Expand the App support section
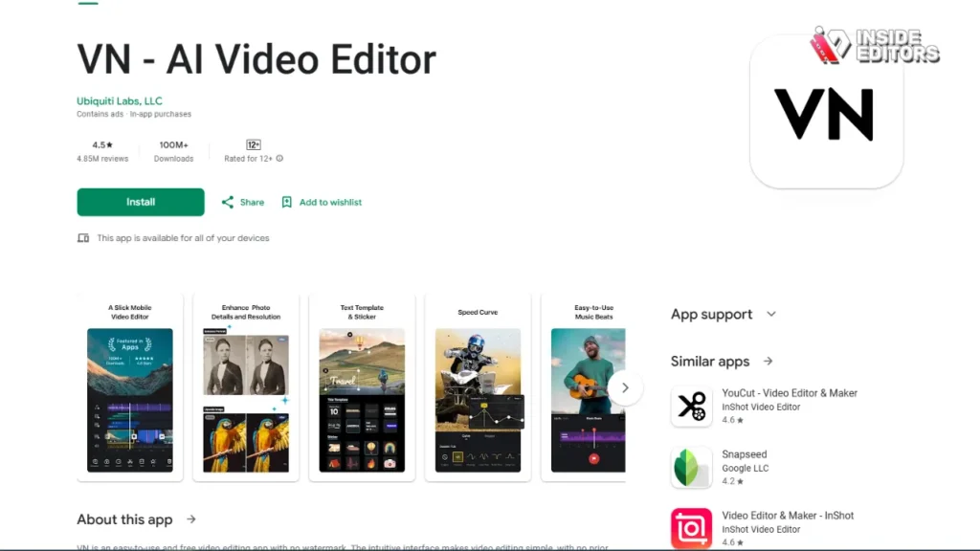 [771, 314]
